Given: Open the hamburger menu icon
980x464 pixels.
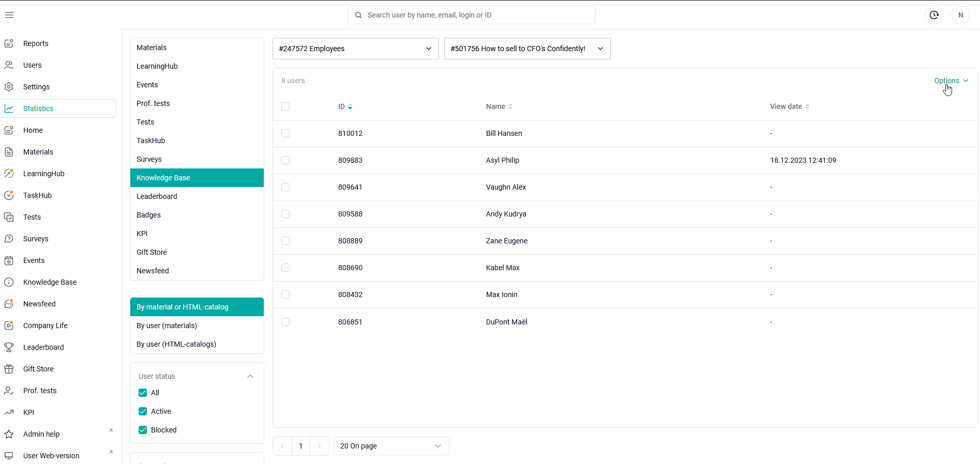Looking at the screenshot, I should pyautogui.click(x=9, y=15).
